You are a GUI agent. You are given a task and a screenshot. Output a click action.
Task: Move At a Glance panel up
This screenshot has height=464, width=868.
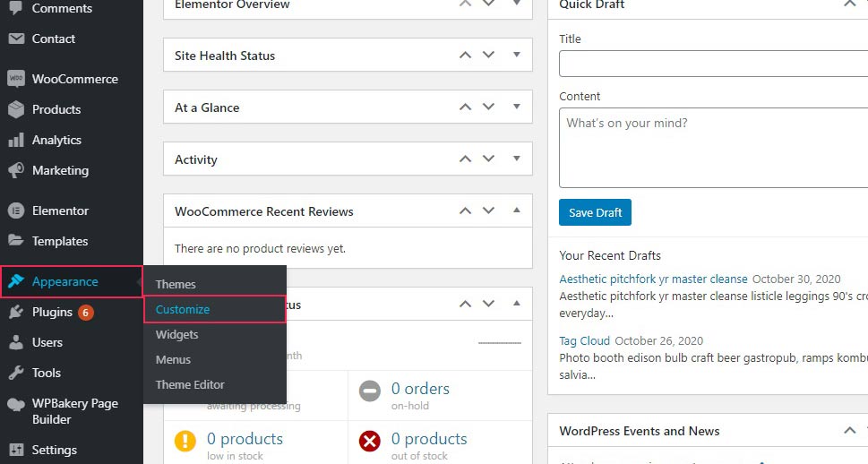pyautogui.click(x=465, y=107)
